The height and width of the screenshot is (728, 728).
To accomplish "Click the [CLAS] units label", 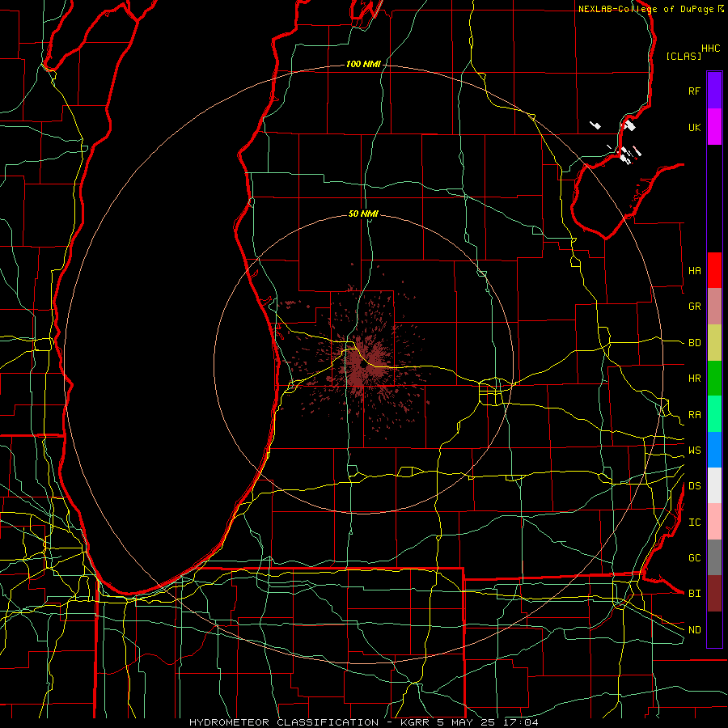I will pos(684,56).
